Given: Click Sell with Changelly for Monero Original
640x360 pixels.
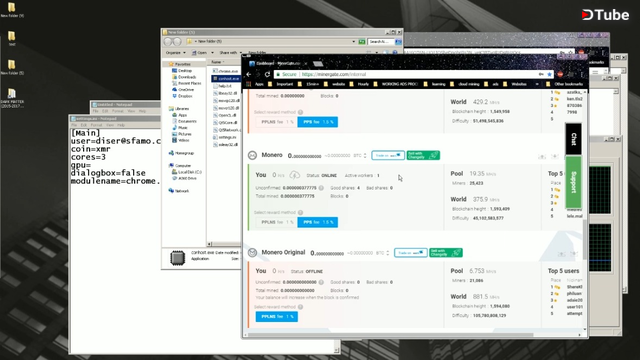Looking at the screenshot, I should click(x=446, y=253).
